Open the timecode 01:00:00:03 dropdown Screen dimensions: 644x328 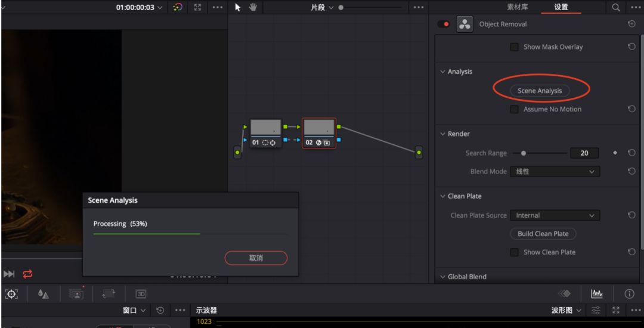(x=139, y=7)
